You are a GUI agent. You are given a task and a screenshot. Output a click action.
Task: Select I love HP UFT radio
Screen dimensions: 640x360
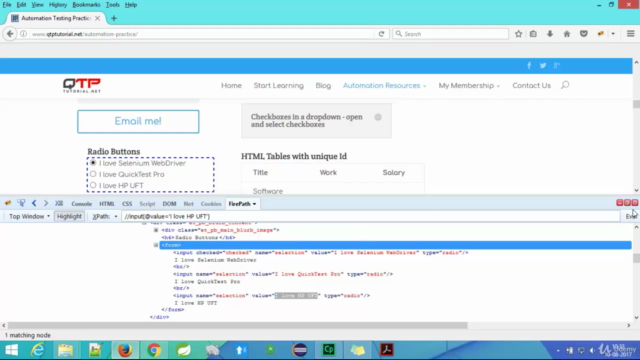pos(93,185)
